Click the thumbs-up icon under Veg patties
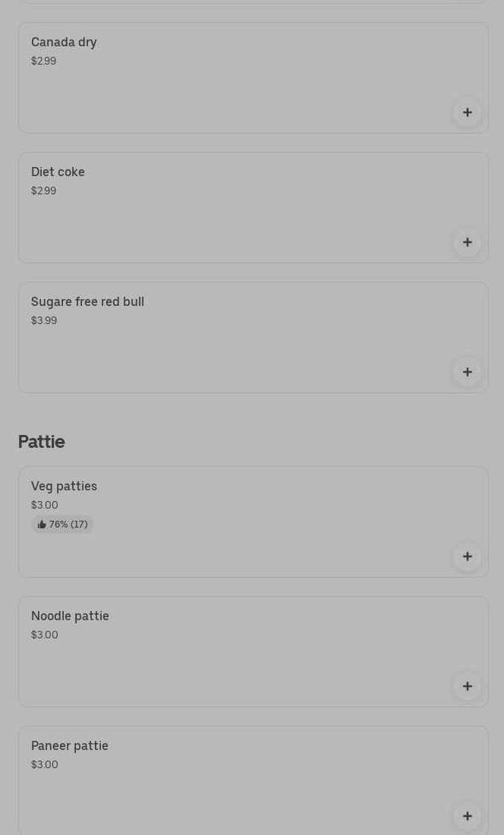Image resolution: width=504 pixels, height=835 pixels. tap(42, 525)
